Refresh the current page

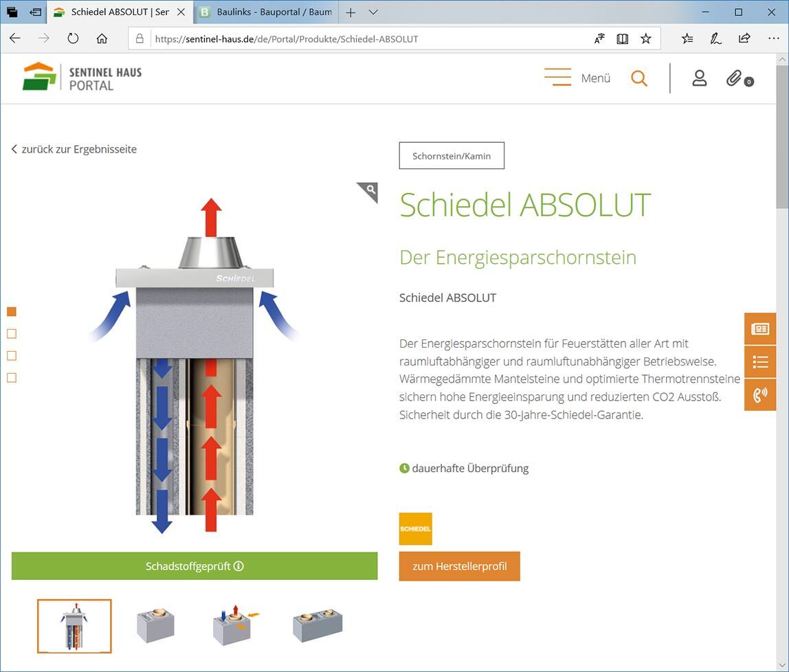(73, 38)
